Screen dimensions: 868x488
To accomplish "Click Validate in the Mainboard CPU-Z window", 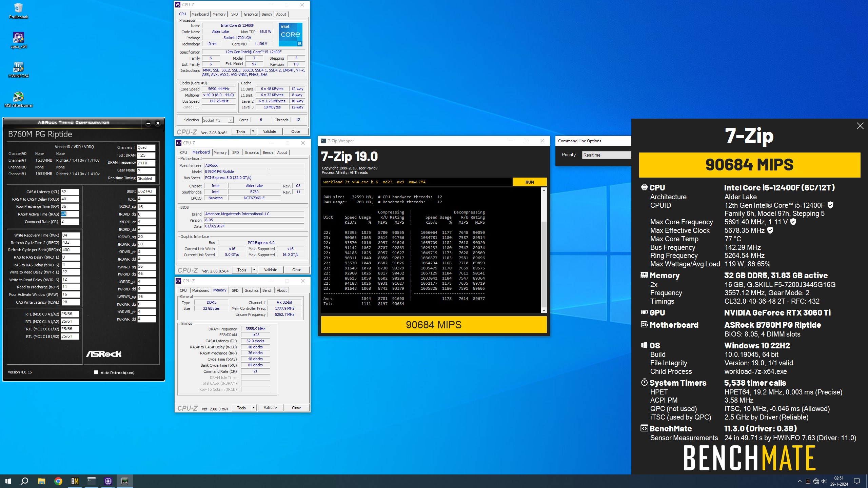I will [271, 270].
